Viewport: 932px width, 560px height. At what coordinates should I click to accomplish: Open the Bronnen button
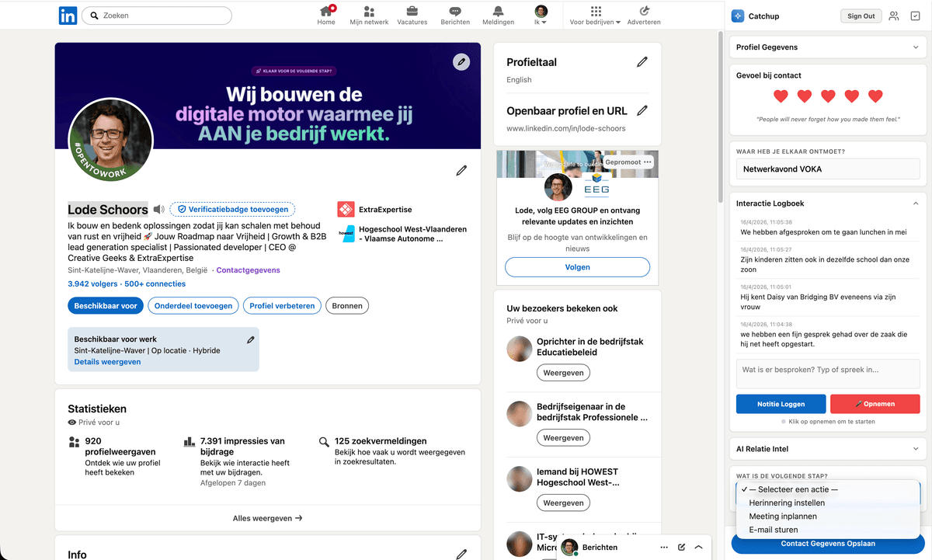tap(347, 306)
